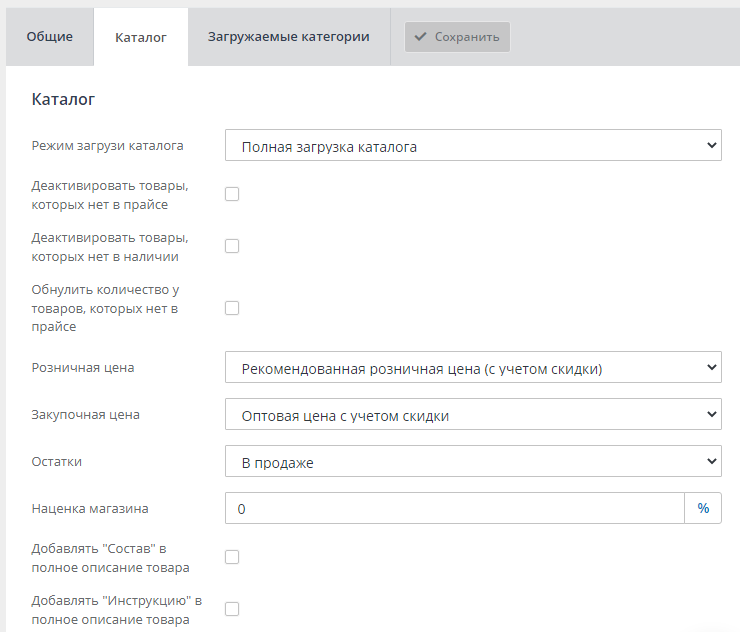Click the Режим загрузи каталога label
Viewport: 740px width, 632px height.
click(107, 145)
